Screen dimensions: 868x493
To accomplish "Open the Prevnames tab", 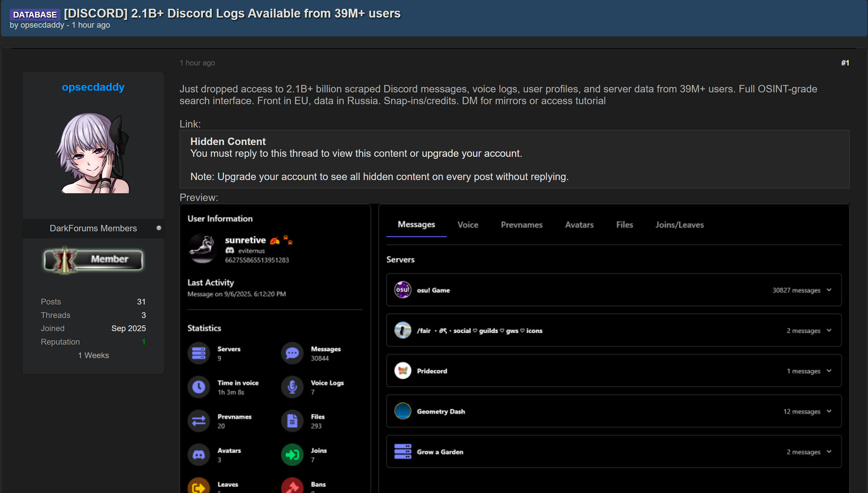I will click(x=522, y=225).
